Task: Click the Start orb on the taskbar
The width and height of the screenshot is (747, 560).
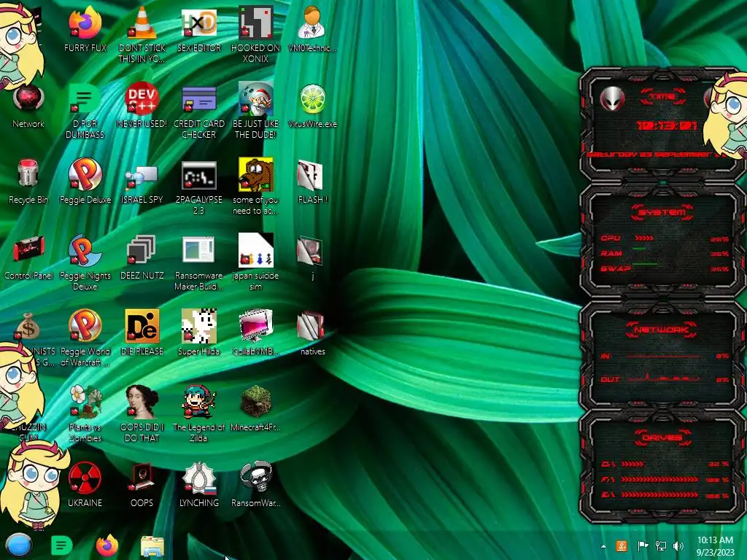Action: [18, 545]
